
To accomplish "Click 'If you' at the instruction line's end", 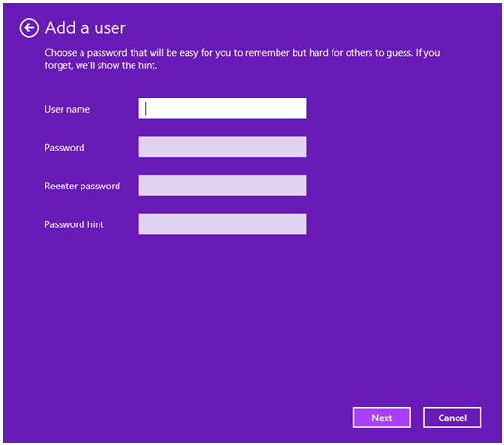I will click(x=427, y=53).
